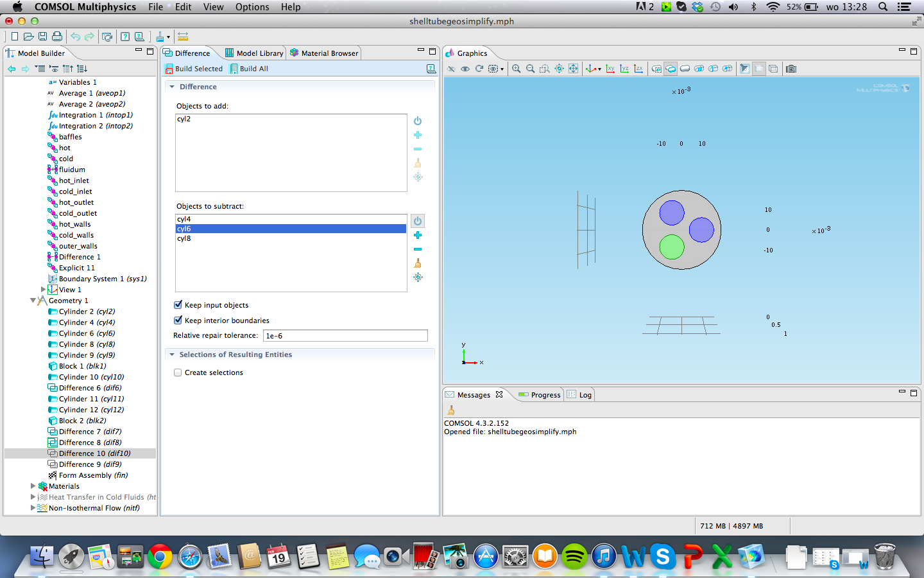The image size is (924, 578).
Task: Click the Reset Hiding refresh icon
Action: (479, 69)
